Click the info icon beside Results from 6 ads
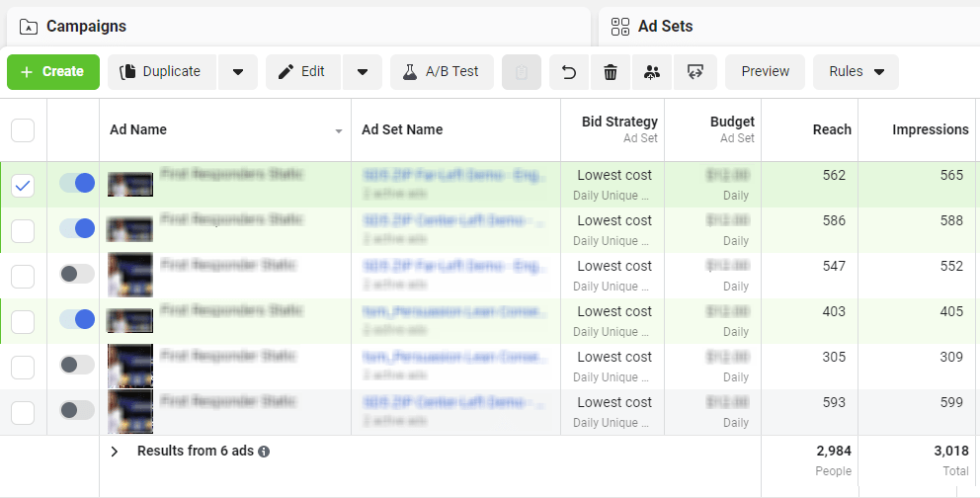Screen dimensions: 980x498 point(264,452)
